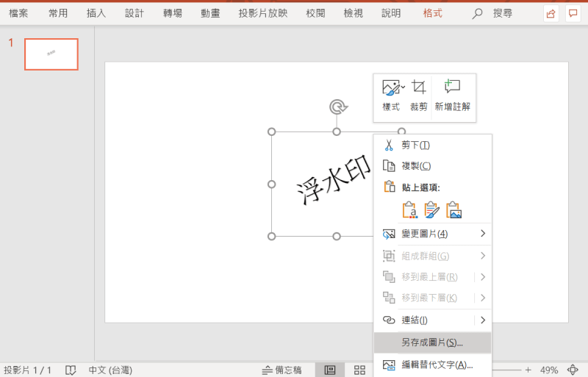The width and height of the screenshot is (588, 377).
Task: Switch to the 校閱 tab
Action: 315,13
